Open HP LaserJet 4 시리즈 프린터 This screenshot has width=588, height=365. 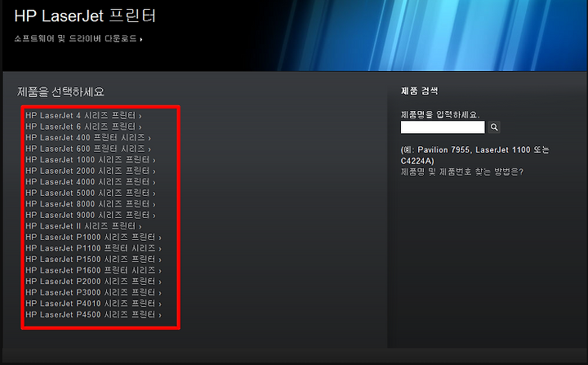tap(83, 115)
